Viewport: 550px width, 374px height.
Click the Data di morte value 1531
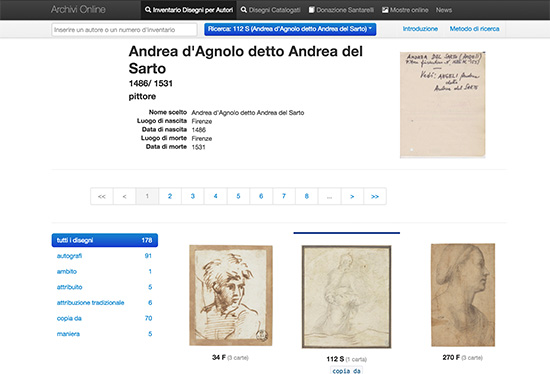pyautogui.click(x=199, y=147)
